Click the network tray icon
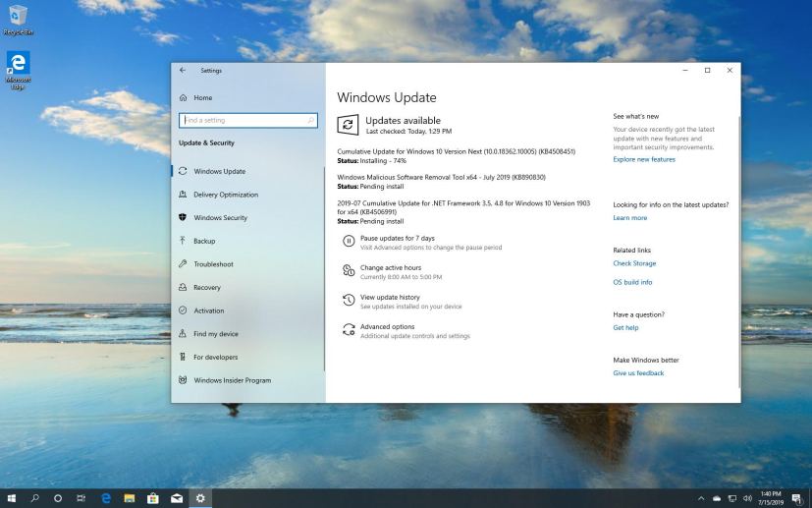Screen dimensions: 812x508 [x=732, y=499]
